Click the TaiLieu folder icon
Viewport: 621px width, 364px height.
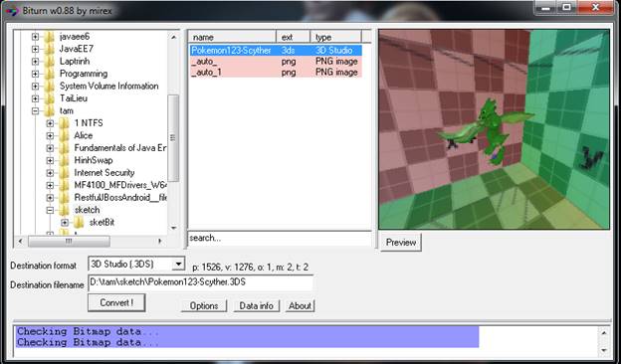click(x=50, y=98)
